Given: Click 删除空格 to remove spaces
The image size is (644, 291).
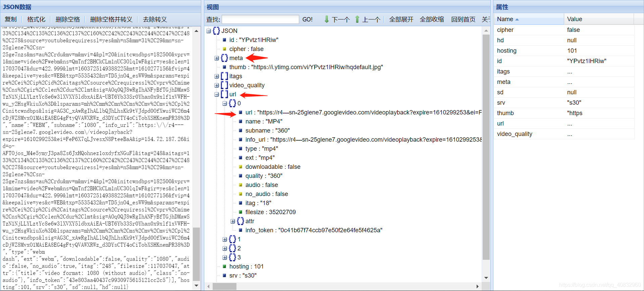Looking at the screenshot, I should [x=68, y=19].
